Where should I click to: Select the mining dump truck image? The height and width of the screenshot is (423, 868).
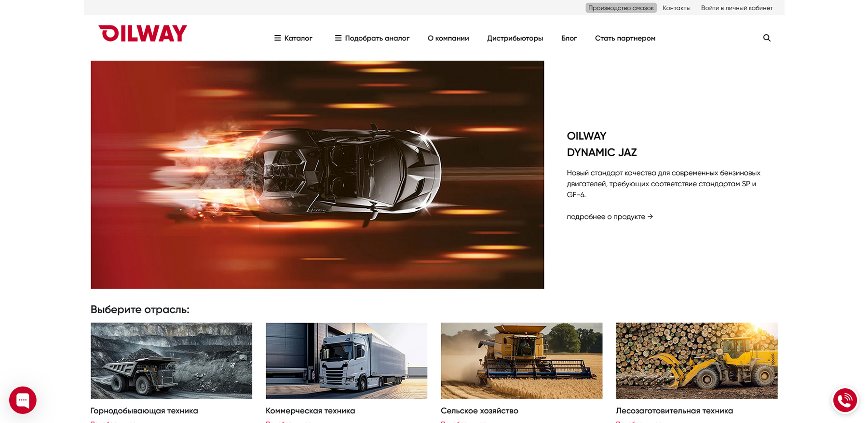click(x=171, y=361)
